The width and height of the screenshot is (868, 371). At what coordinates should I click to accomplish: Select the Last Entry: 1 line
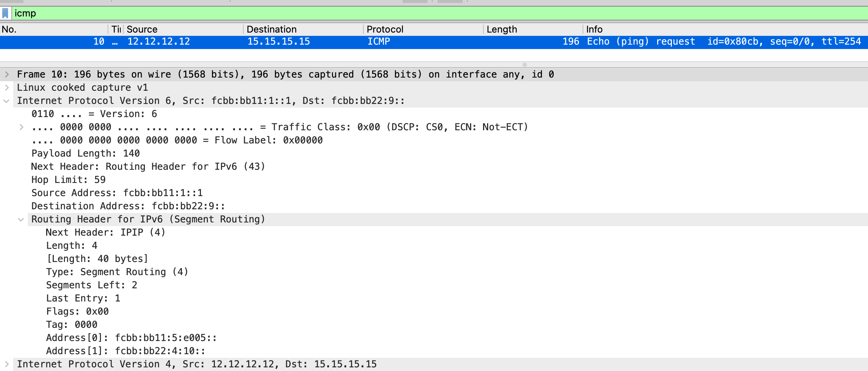pyautogui.click(x=83, y=299)
